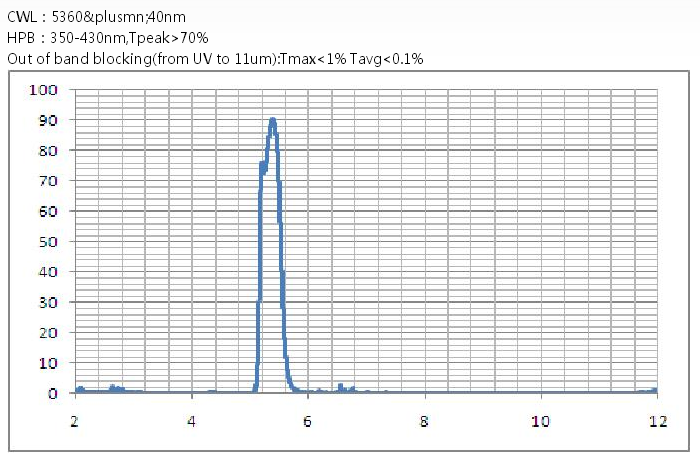Click the 8 label on the horizontal axis
The width and height of the screenshot is (700, 458).
click(425, 421)
